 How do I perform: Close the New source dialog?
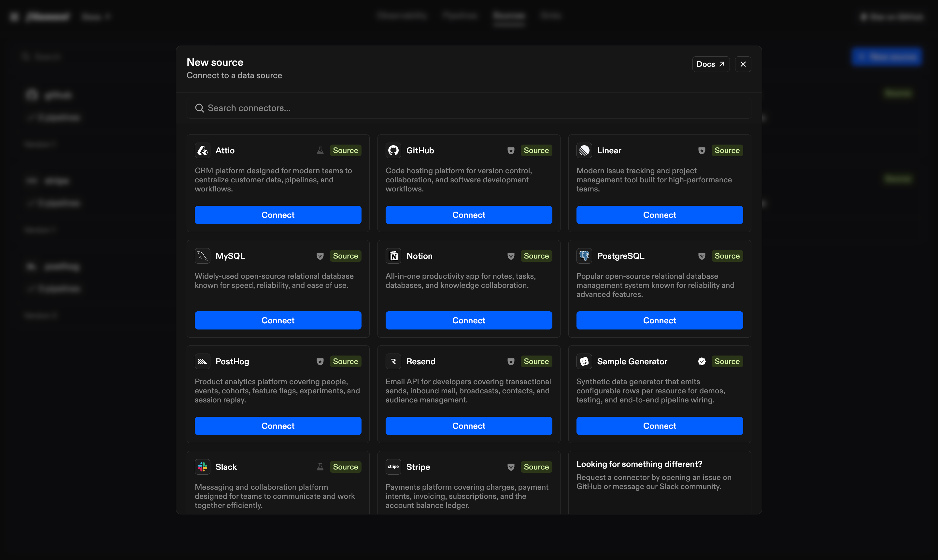(x=743, y=64)
